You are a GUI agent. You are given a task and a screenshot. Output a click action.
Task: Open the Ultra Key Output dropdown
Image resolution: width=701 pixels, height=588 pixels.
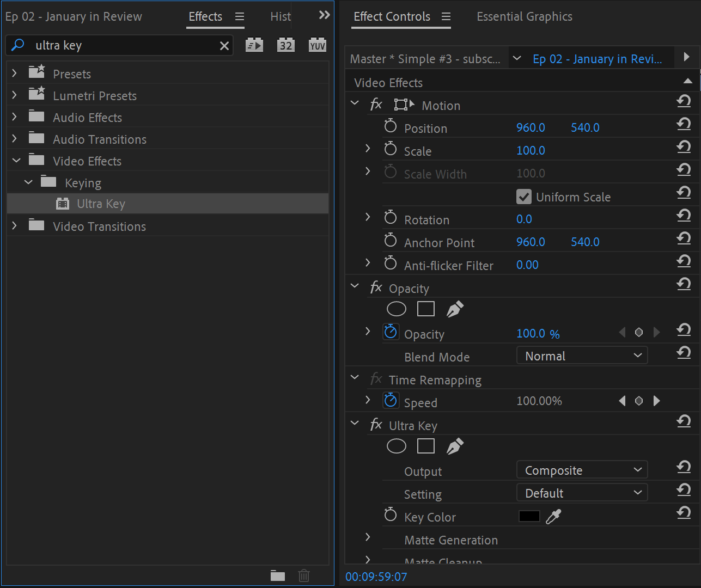[582, 470]
